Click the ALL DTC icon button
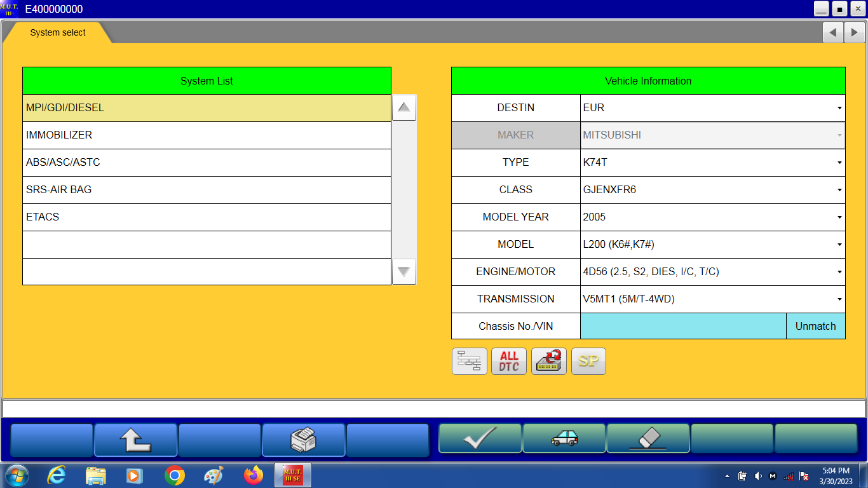Viewport: 868px width, 488px height. (509, 361)
